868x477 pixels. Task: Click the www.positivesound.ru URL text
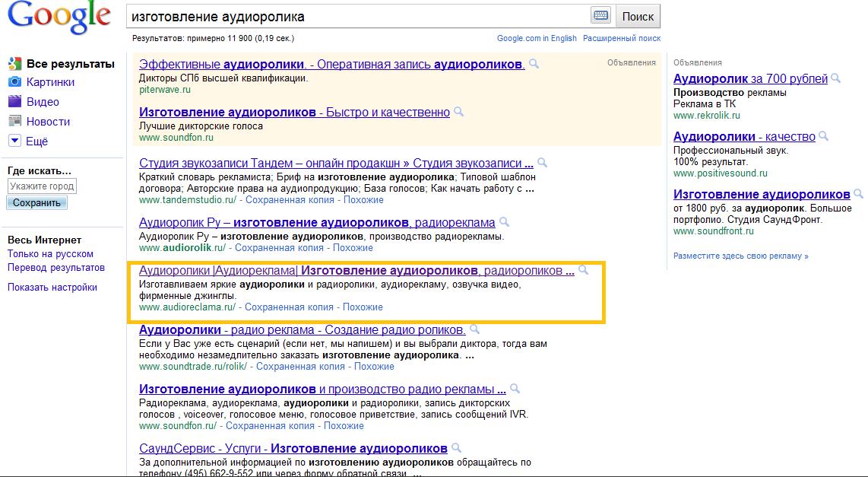point(721,173)
